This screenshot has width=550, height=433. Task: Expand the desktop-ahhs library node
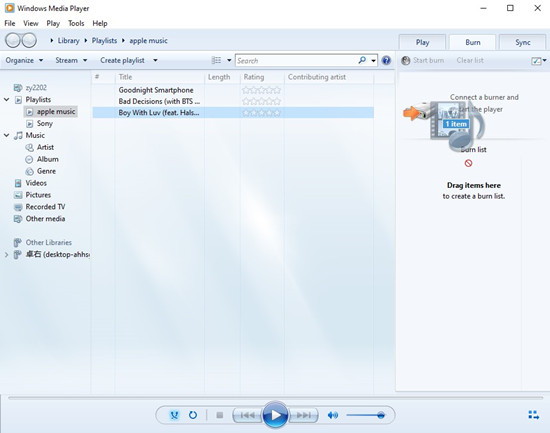[x=6, y=254]
